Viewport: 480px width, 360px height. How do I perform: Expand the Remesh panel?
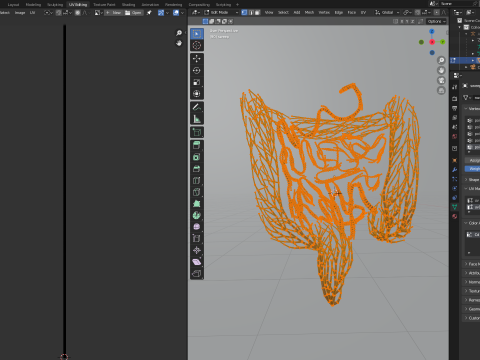click(472, 300)
